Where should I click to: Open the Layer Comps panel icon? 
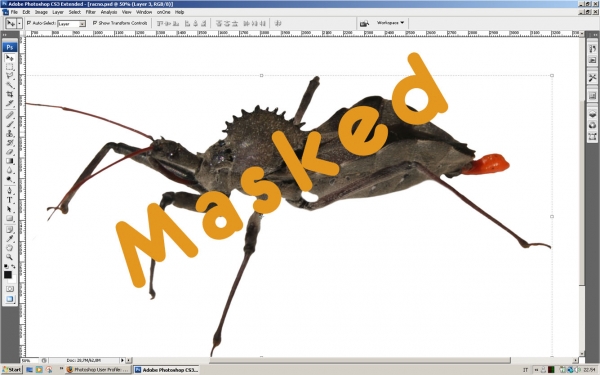[592, 95]
